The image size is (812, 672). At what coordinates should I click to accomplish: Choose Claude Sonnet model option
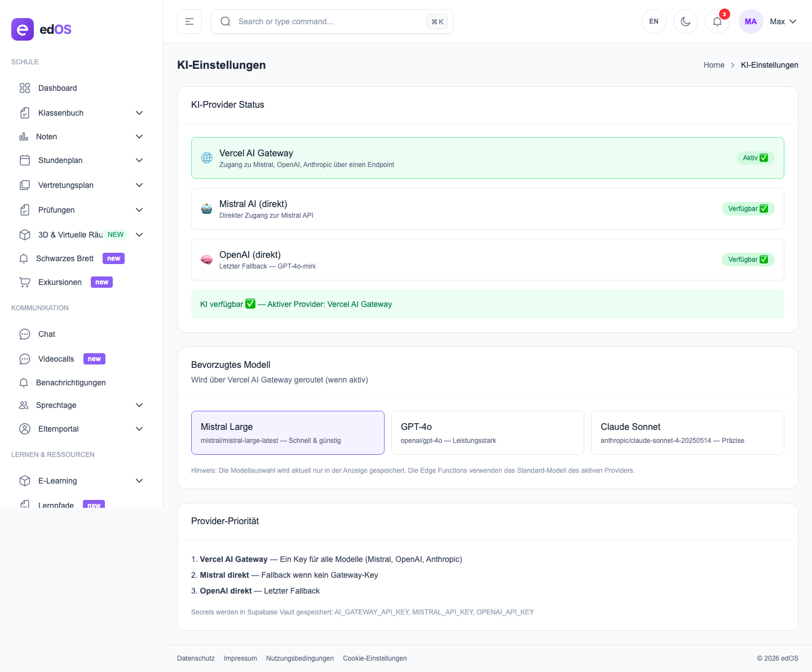tap(687, 433)
